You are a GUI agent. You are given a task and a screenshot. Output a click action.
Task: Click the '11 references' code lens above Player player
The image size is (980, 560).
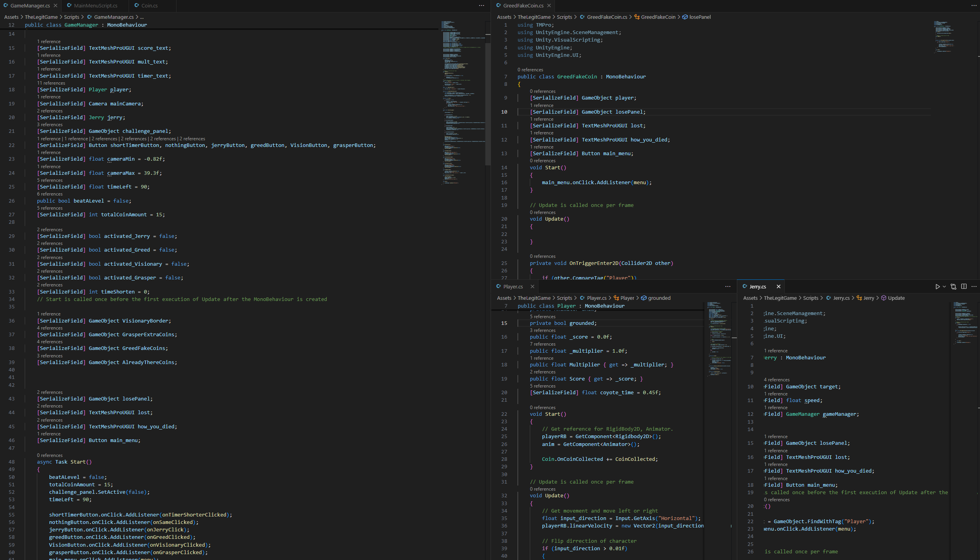51,83
